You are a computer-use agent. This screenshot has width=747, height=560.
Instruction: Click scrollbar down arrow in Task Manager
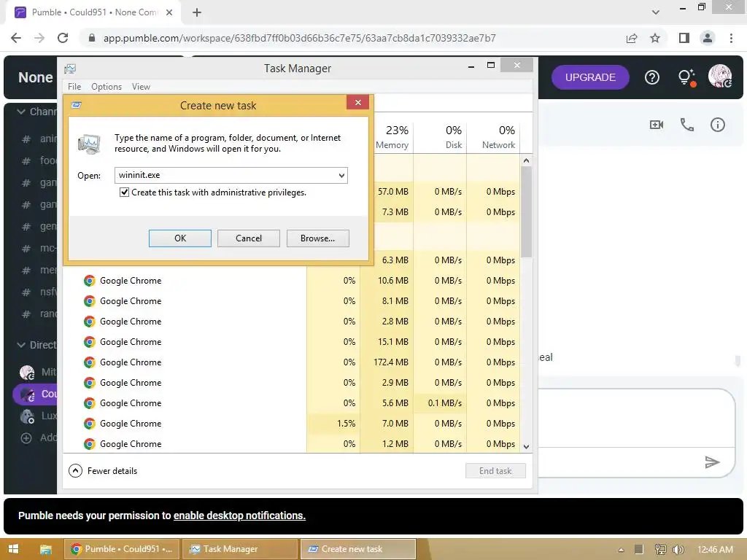(526, 447)
